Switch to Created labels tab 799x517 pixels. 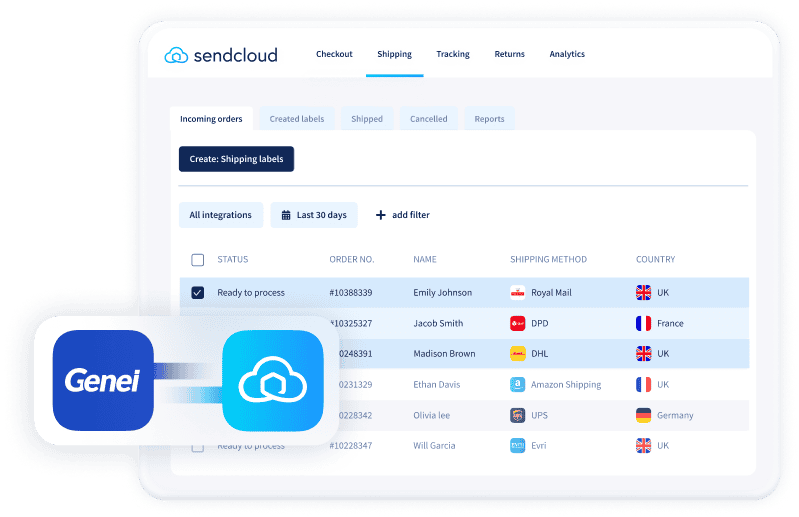tap(297, 119)
